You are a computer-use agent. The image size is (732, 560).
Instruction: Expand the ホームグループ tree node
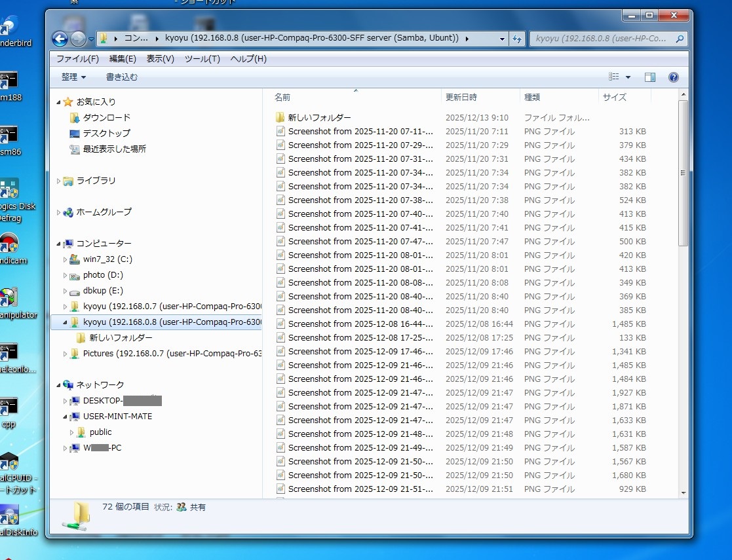58,212
